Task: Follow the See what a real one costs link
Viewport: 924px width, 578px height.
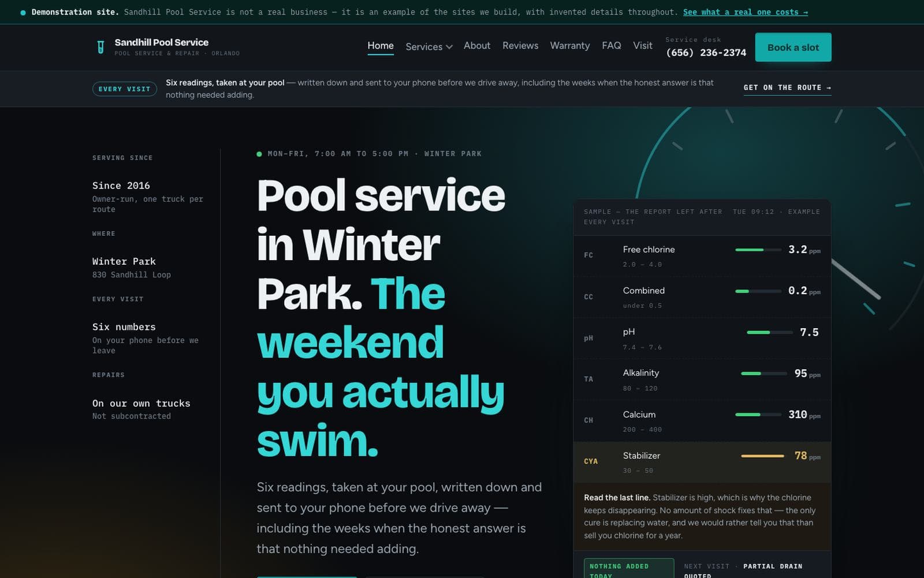Action: tap(746, 12)
